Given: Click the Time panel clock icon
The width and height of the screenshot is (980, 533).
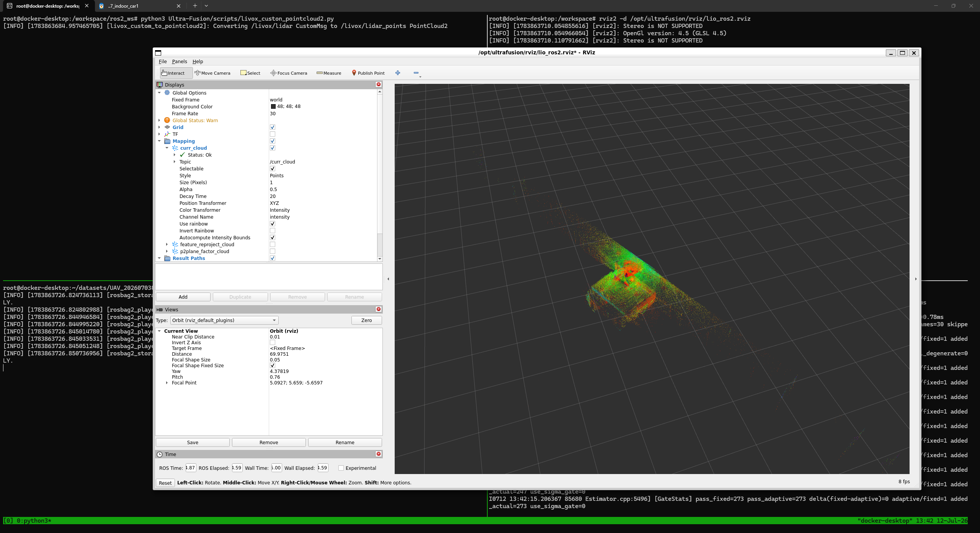Looking at the screenshot, I should tap(160, 454).
